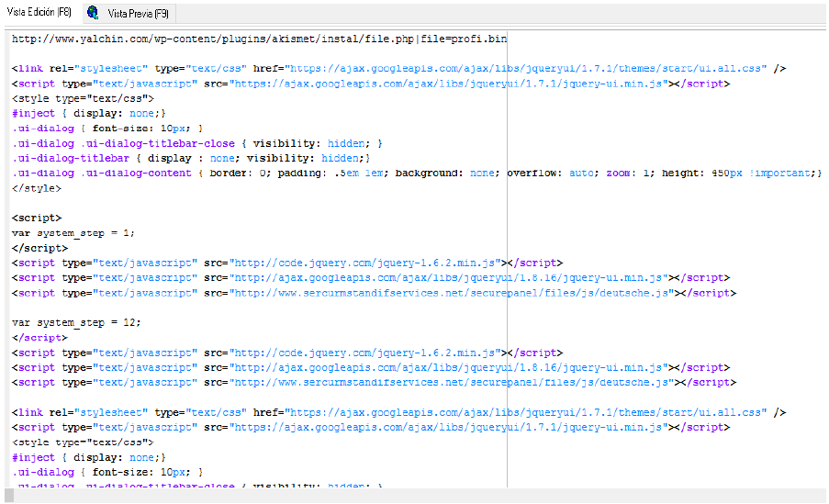This screenshot has width=829, height=504.
Task: Click the globe icon on Vista Previa tab
Action: click(93, 13)
